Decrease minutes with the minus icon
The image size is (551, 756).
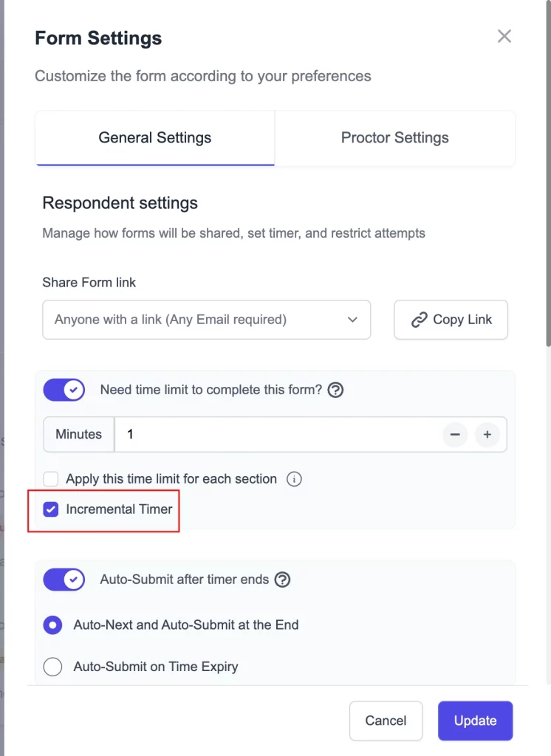[455, 435]
